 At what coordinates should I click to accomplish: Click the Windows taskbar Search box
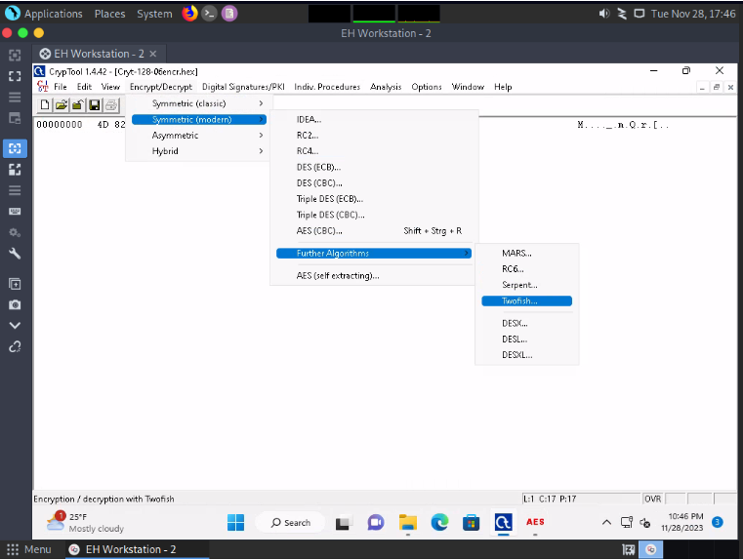290,523
